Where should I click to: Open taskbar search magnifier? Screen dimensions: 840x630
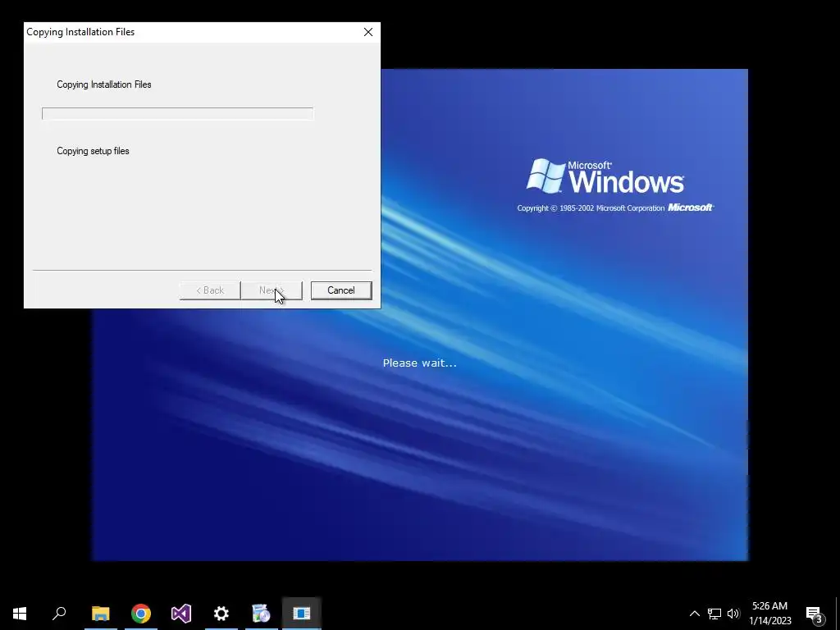click(59, 614)
